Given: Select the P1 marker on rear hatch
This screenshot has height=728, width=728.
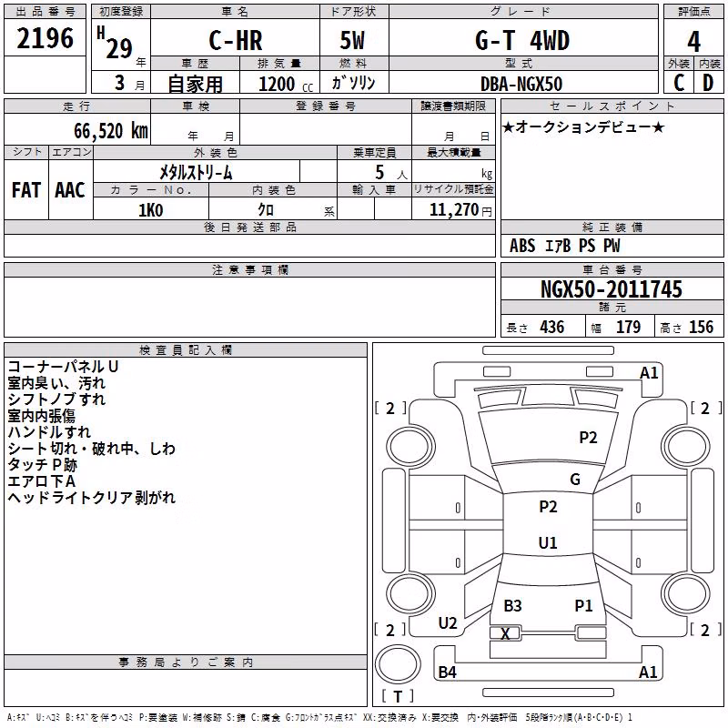Looking at the screenshot, I should tap(583, 606).
